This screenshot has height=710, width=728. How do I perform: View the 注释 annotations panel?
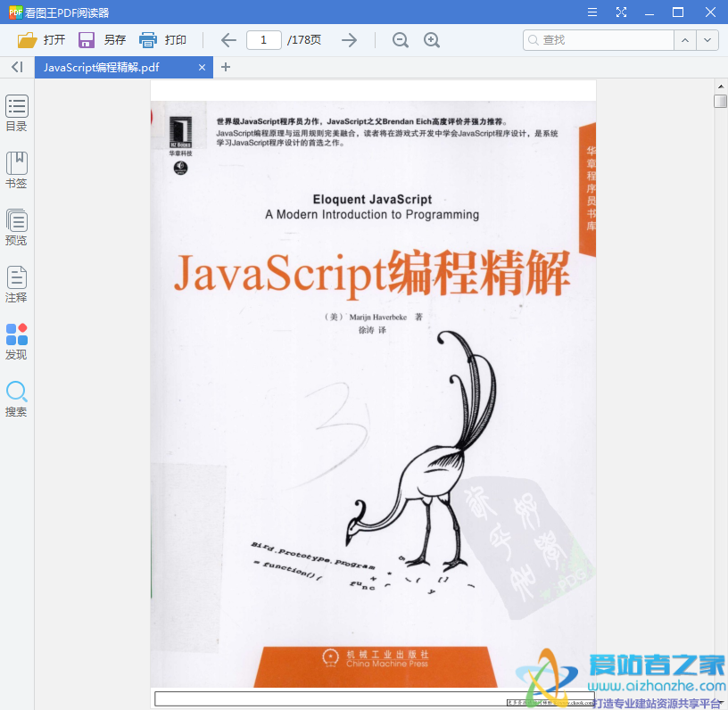click(x=16, y=284)
